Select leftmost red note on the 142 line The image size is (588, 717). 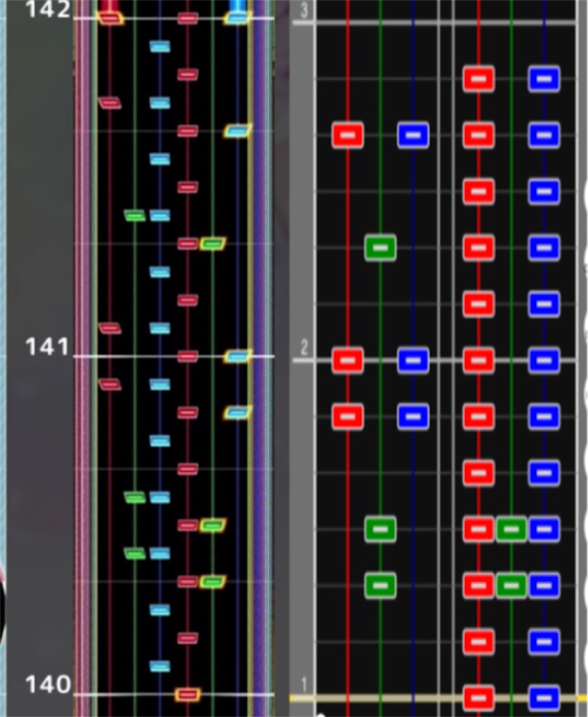110,18
